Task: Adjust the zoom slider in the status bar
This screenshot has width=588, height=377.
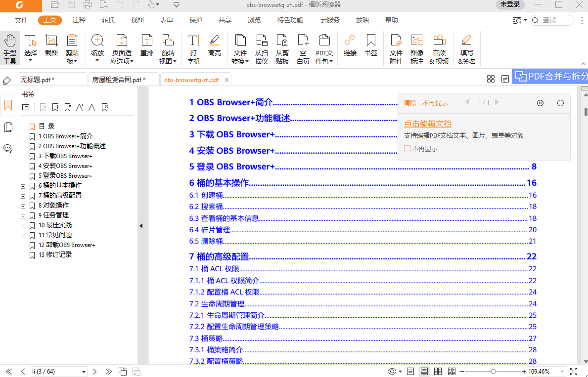Action: click(493, 371)
